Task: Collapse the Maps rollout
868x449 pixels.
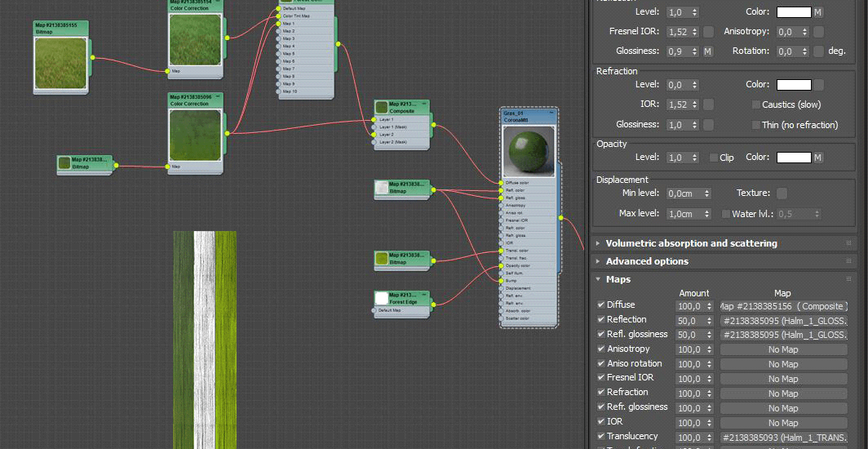Action: coord(618,279)
